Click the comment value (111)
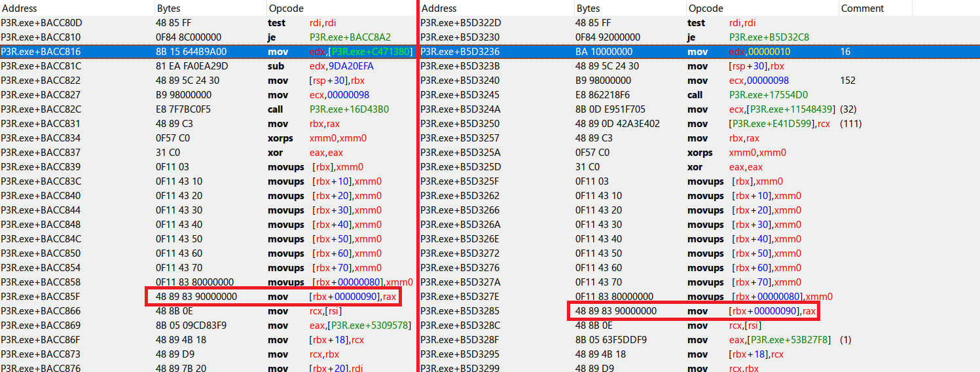 (x=851, y=124)
